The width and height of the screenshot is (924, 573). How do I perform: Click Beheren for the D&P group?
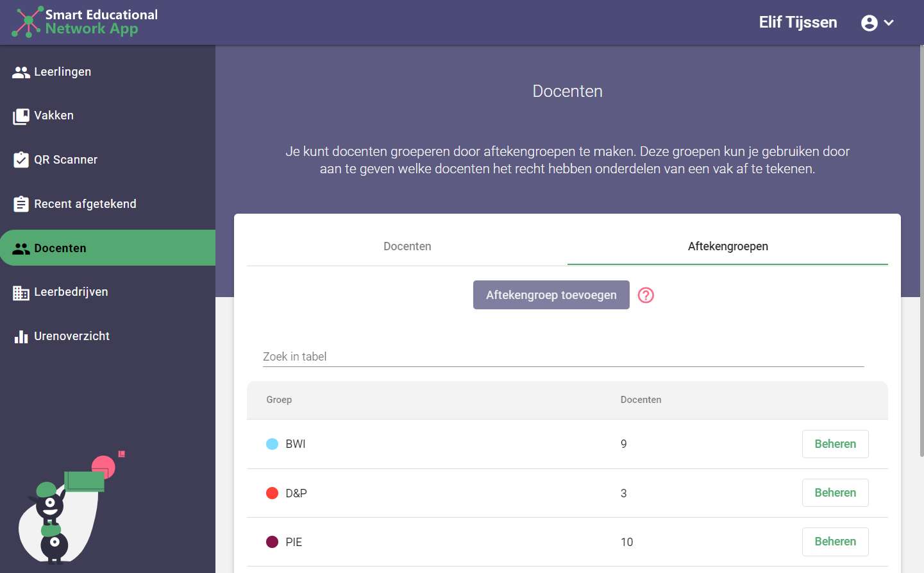click(835, 493)
